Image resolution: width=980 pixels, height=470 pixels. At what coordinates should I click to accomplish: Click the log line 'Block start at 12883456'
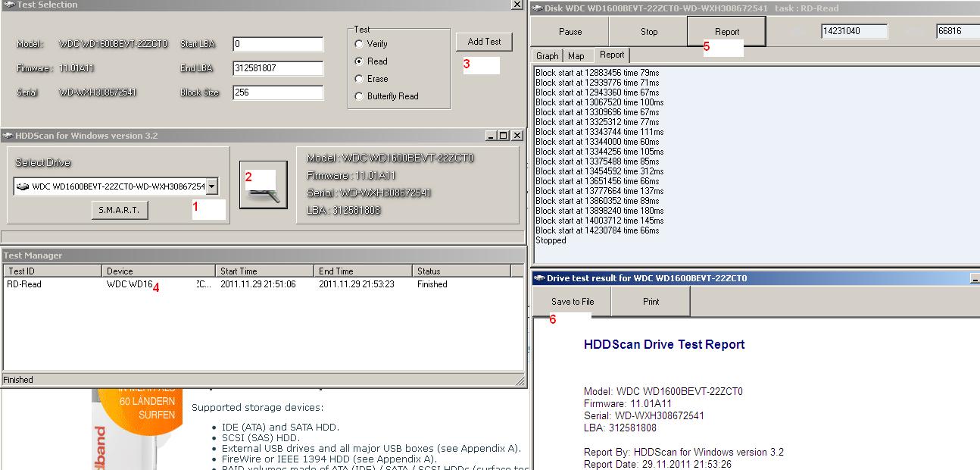click(x=598, y=73)
